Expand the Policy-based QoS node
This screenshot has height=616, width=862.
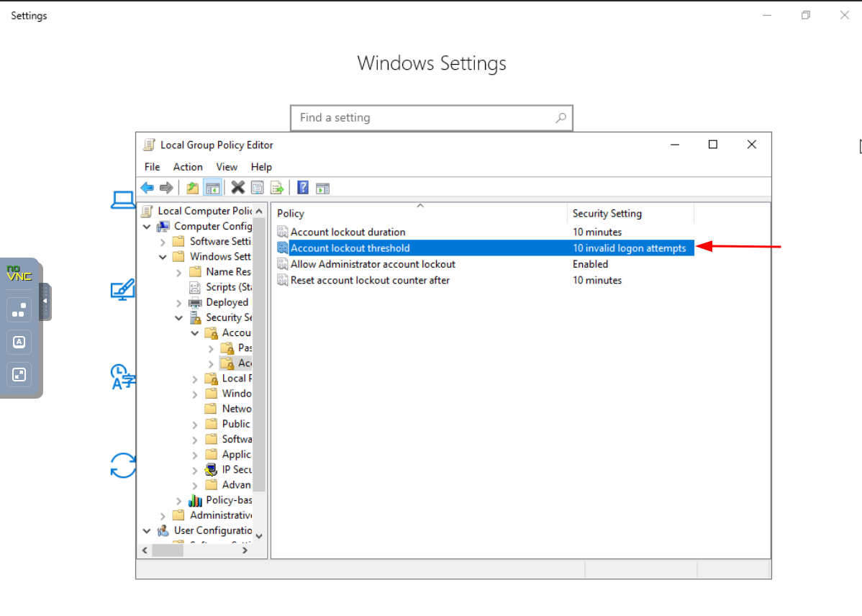point(178,500)
